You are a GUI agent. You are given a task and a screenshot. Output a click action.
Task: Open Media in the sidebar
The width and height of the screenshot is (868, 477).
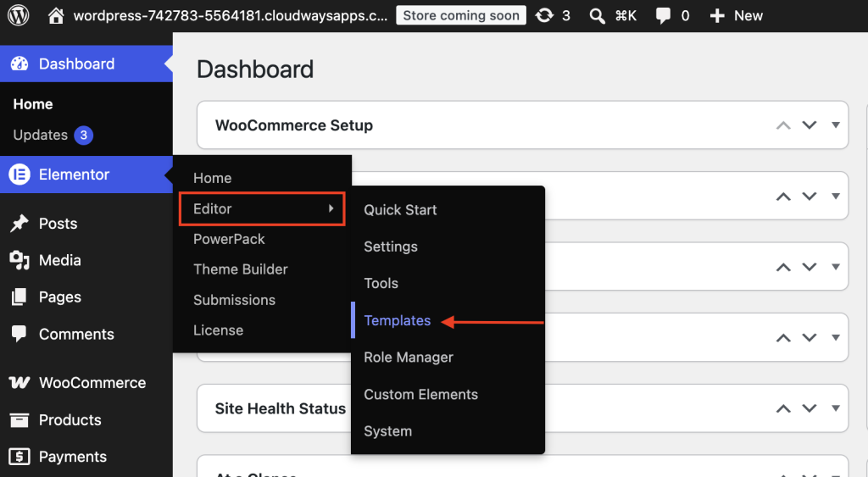(x=60, y=260)
